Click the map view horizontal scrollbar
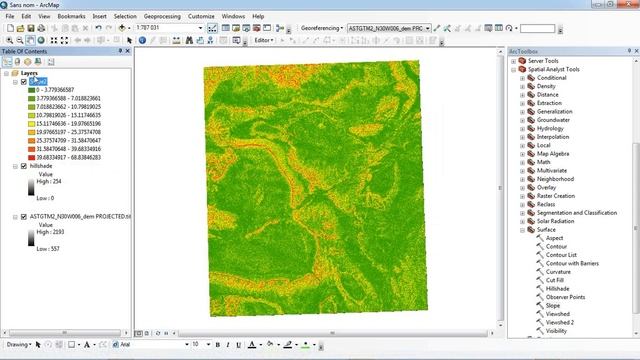 [x=332, y=333]
